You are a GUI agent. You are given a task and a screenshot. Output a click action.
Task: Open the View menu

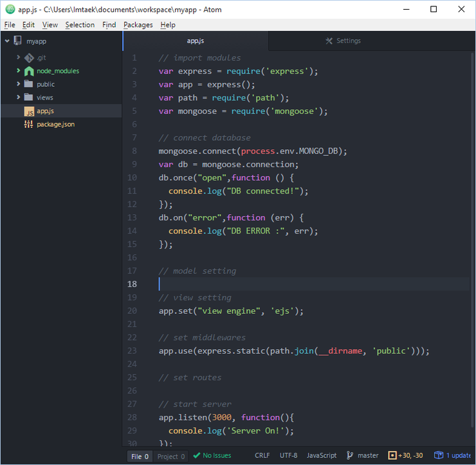click(50, 25)
